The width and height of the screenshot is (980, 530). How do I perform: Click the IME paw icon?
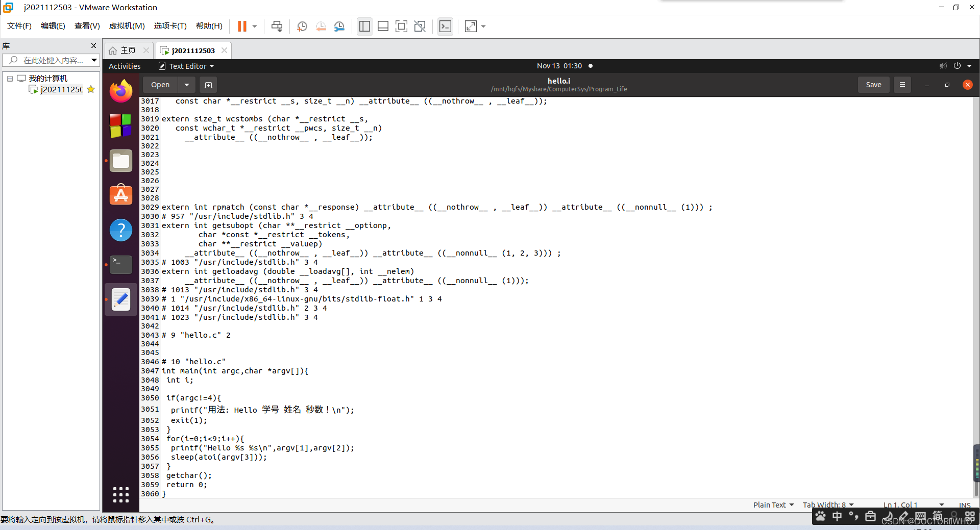821,516
